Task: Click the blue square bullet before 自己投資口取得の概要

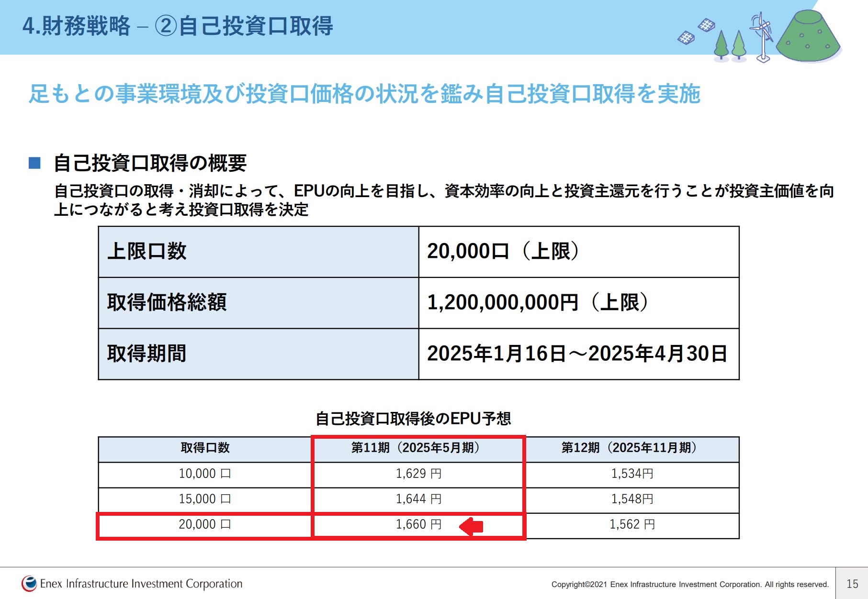Action: [34, 163]
